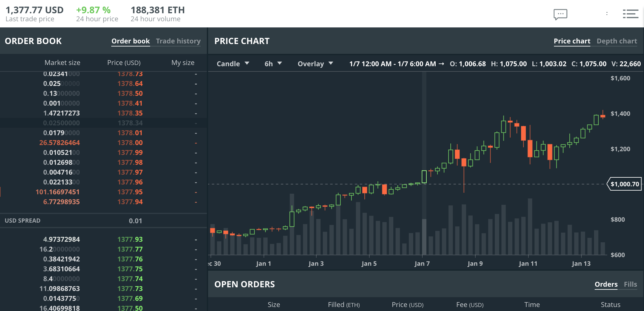Click the ask price 1378.00

pyautogui.click(x=130, y=143)
